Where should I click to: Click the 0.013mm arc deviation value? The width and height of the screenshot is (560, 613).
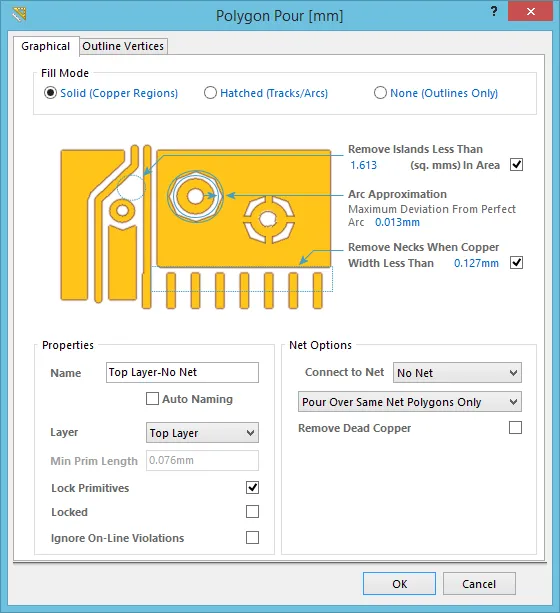[x=397, y=222]
